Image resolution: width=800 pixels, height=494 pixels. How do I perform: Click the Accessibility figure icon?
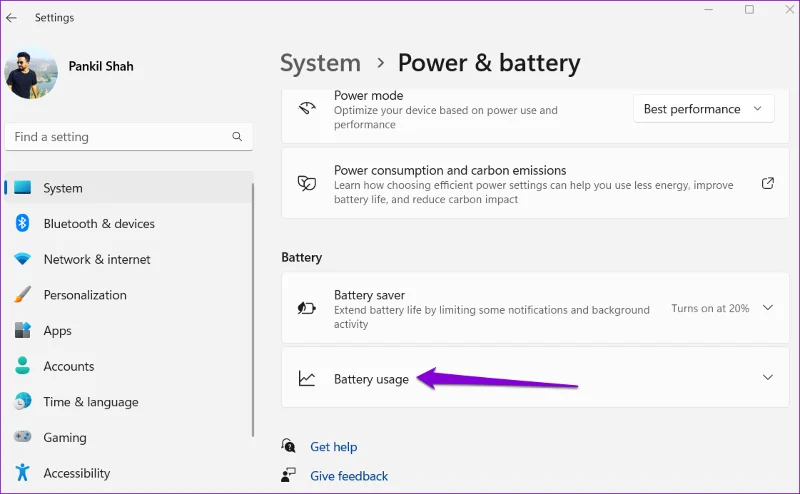pos(22,473)
